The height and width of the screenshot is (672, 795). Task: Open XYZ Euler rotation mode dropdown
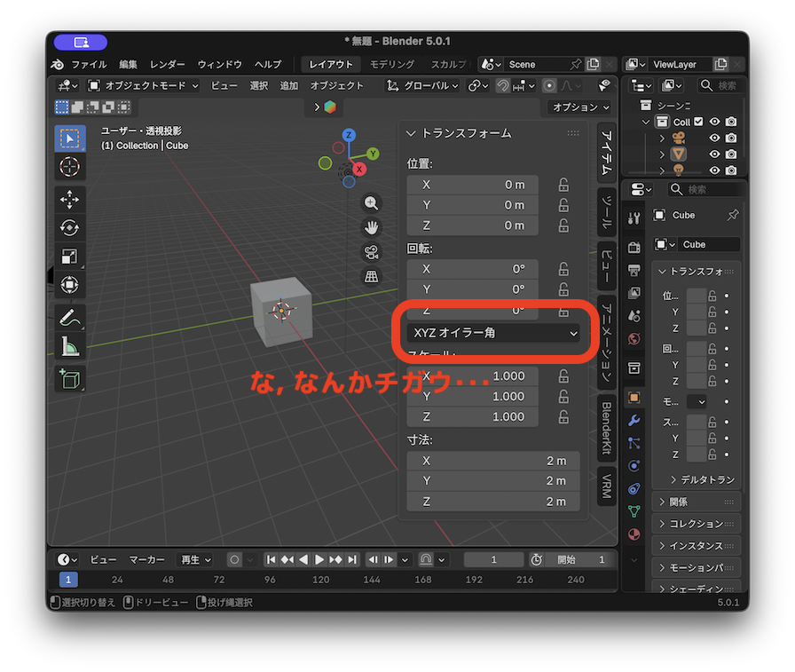tap(493, 333)
